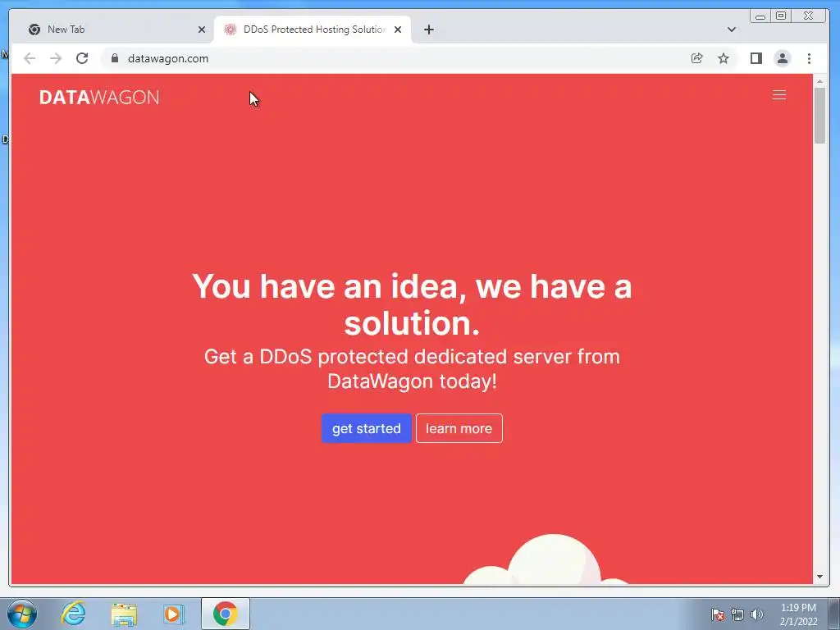840x630 pixels.
Task: Share this page icon in address bar
Action: pyautogui.click(x=697, y=58)
